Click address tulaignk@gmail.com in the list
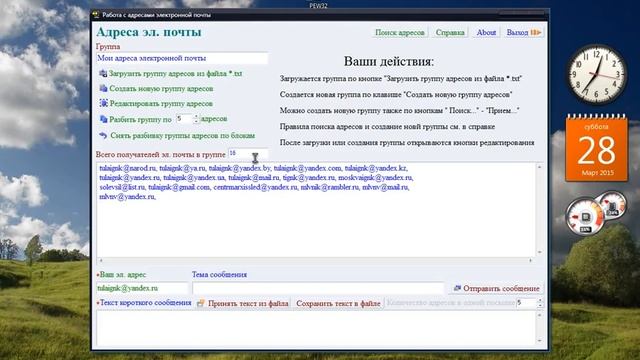 (179, 187)
